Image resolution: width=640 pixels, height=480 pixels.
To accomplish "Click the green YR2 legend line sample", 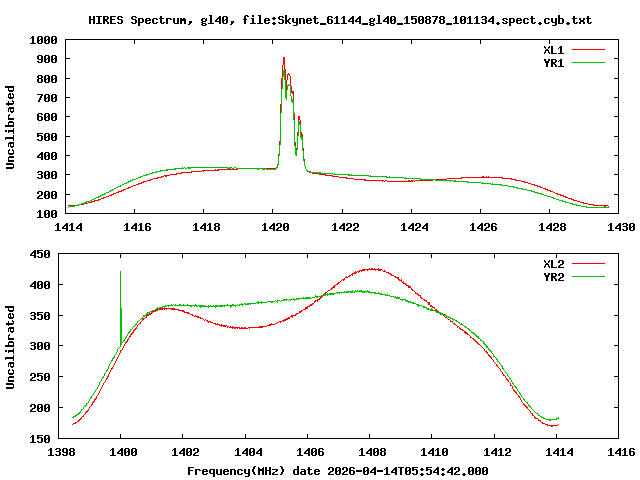I will coord(588,277).
